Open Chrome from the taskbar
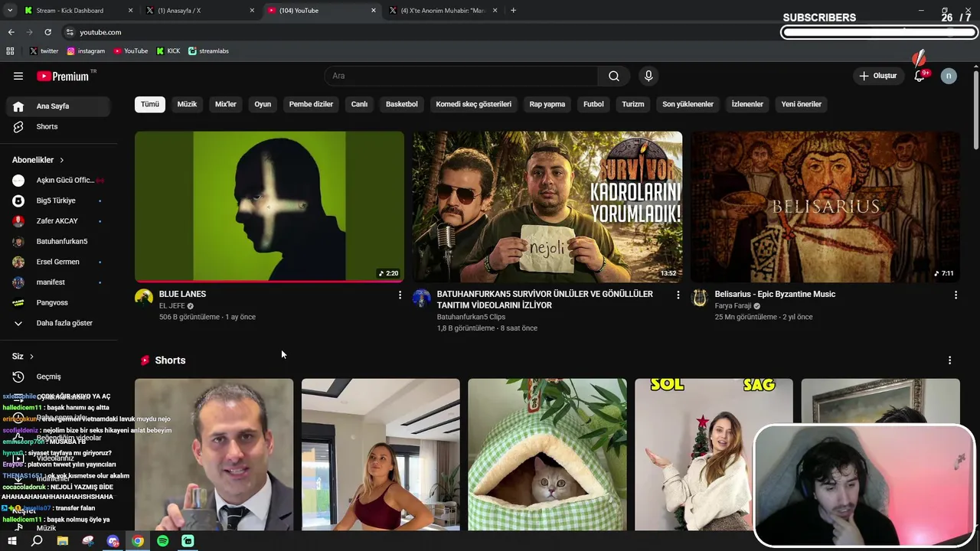 (138, 541)
